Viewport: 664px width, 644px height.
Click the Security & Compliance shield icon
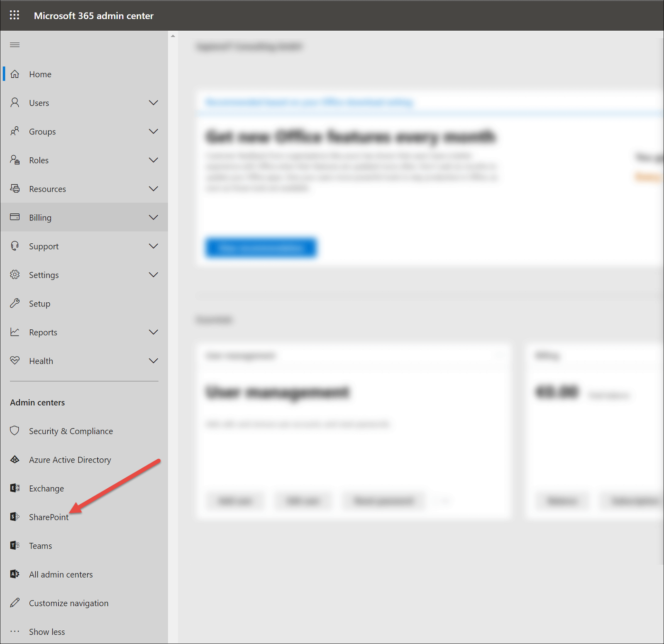pyautogui.click(x=15, y=431)
